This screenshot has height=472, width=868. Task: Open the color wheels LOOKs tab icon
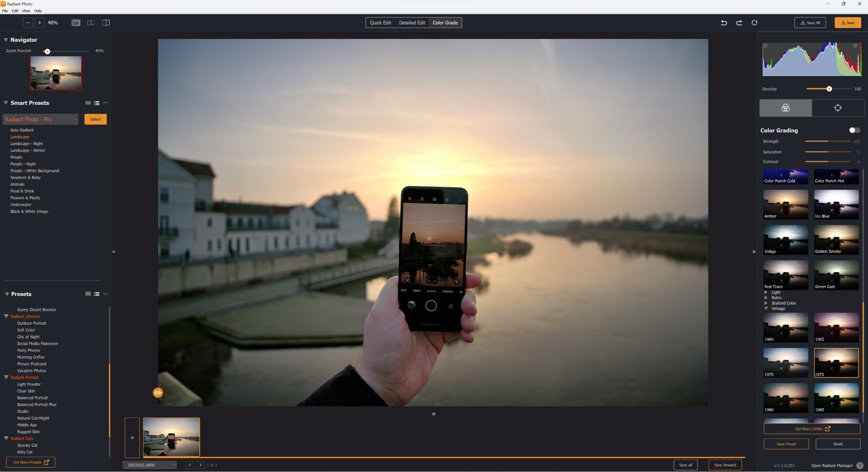pyautogui.click(x=785, y=108)
